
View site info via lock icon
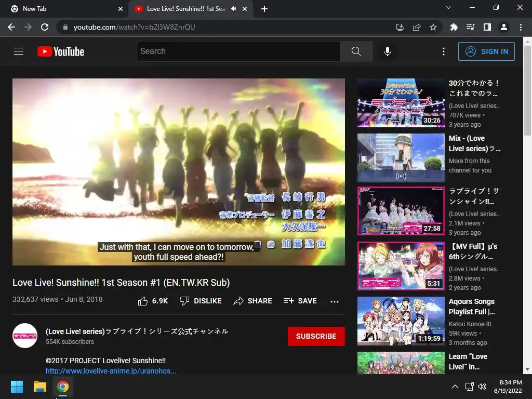click(x=65, y=27)
